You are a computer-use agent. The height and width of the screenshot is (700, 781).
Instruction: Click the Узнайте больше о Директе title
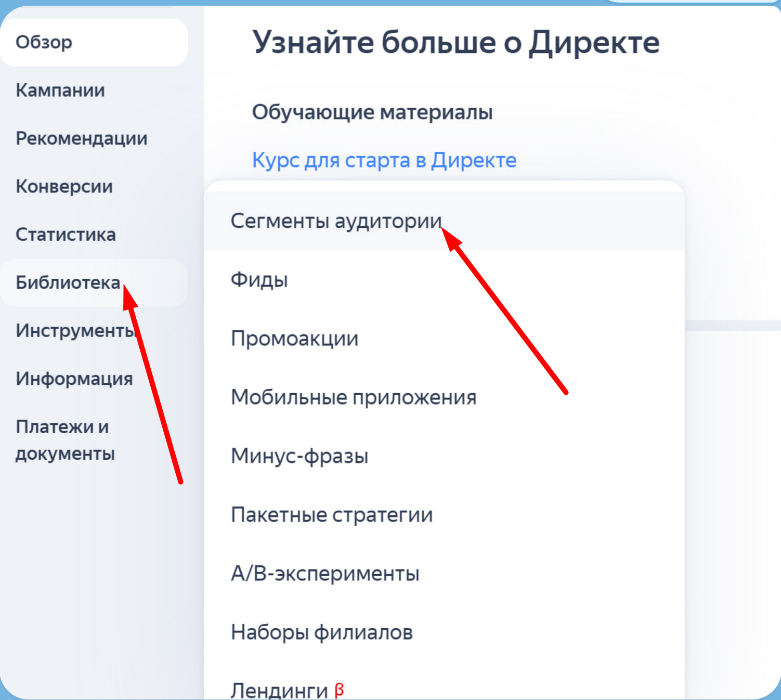click(456, 42)
